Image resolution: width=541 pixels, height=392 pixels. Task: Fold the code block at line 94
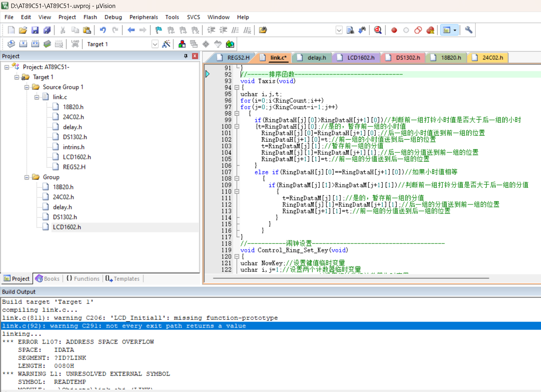237,87
